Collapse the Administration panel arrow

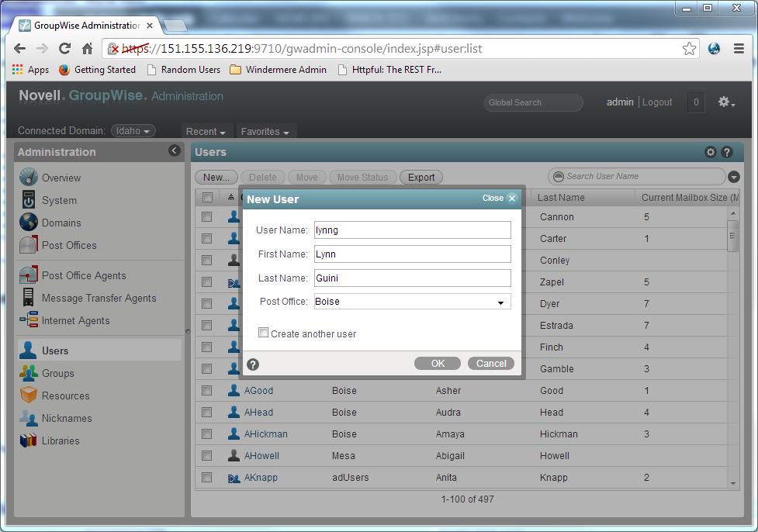click(x=175, y=150)
